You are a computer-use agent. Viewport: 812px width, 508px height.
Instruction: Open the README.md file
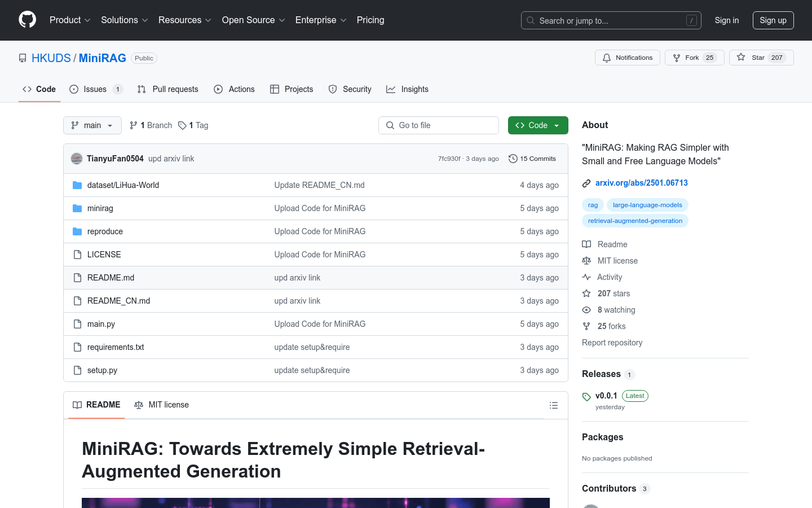[x=111, y=278]
